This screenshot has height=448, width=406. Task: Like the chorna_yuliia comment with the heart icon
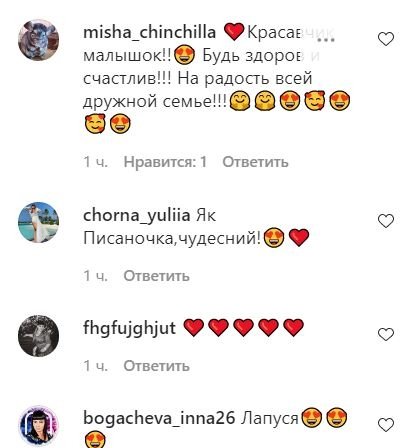click(386, 221)
